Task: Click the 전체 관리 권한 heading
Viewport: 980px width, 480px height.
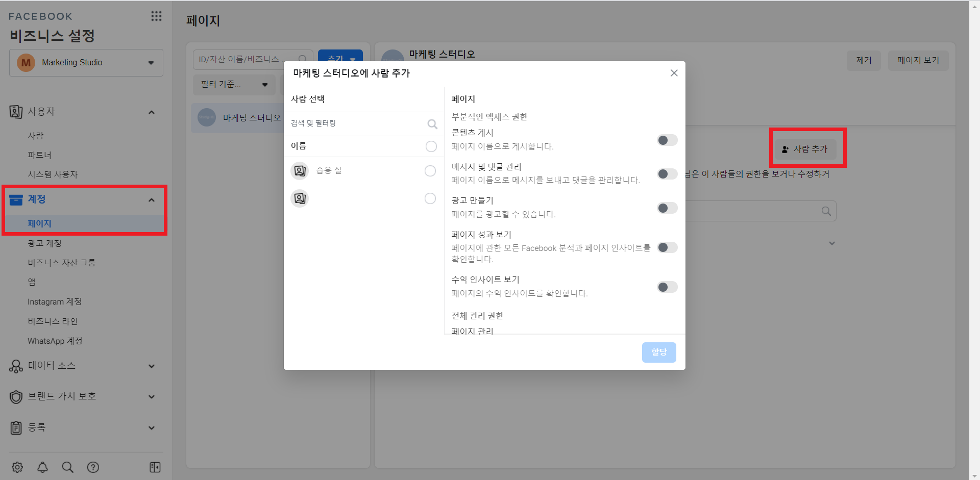Action: (477, 316)
